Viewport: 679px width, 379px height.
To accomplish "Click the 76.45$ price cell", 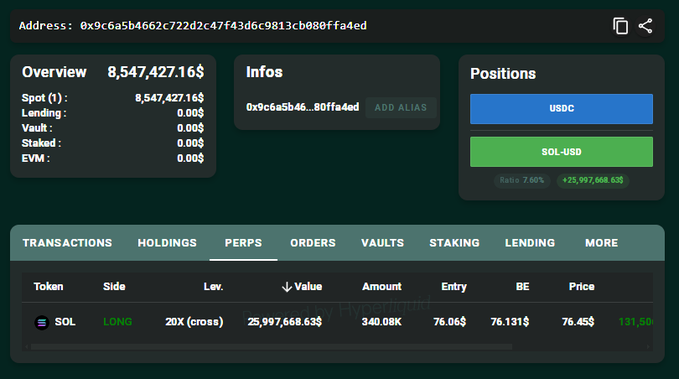I will [x=578, y=322].
